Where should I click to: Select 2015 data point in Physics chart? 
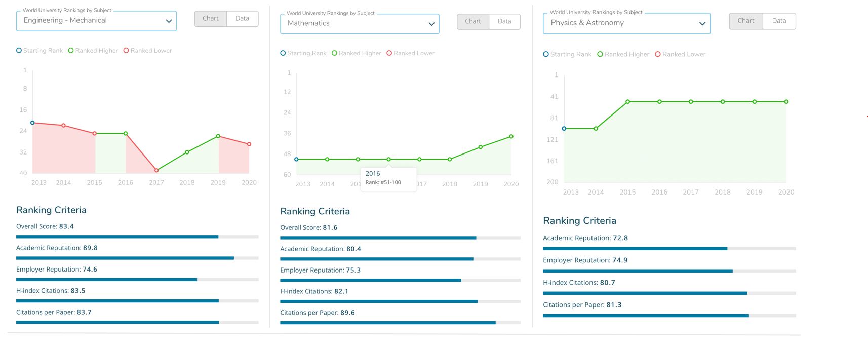click(627, 102)
